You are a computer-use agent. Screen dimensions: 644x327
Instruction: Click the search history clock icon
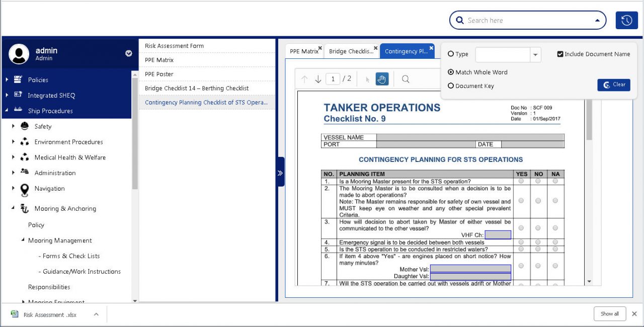[626, 20]
